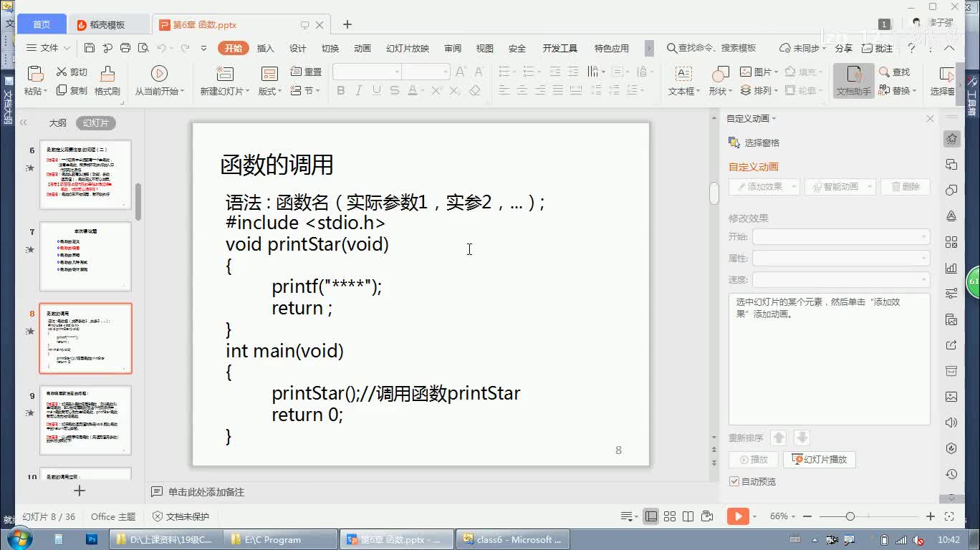Switch to slide sorter view icon

click(x=670, y=516)
